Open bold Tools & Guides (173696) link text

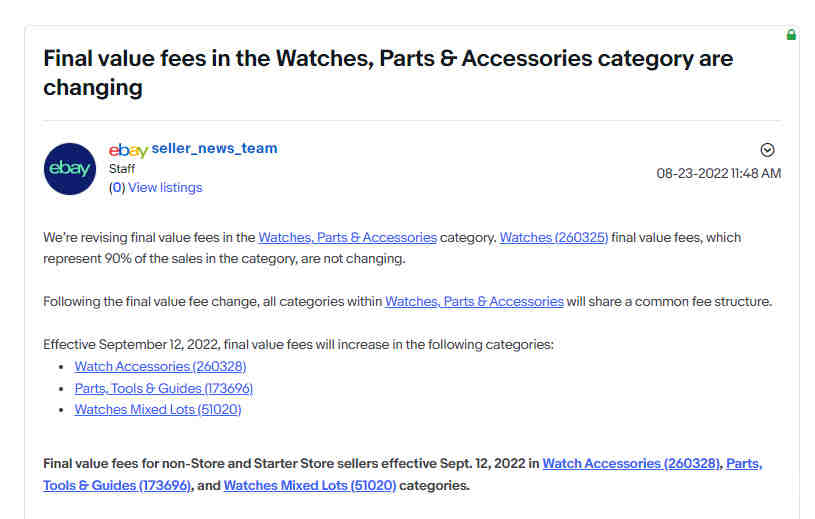117,485
